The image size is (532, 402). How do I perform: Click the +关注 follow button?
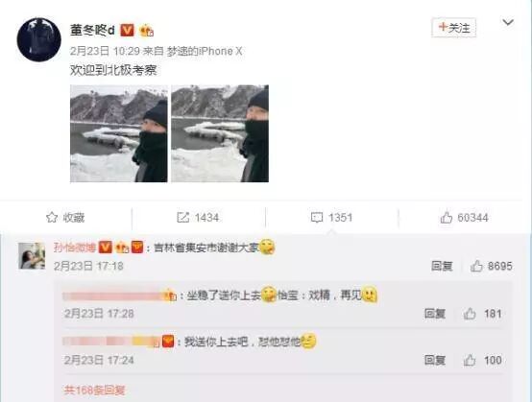tap(454, 28)
